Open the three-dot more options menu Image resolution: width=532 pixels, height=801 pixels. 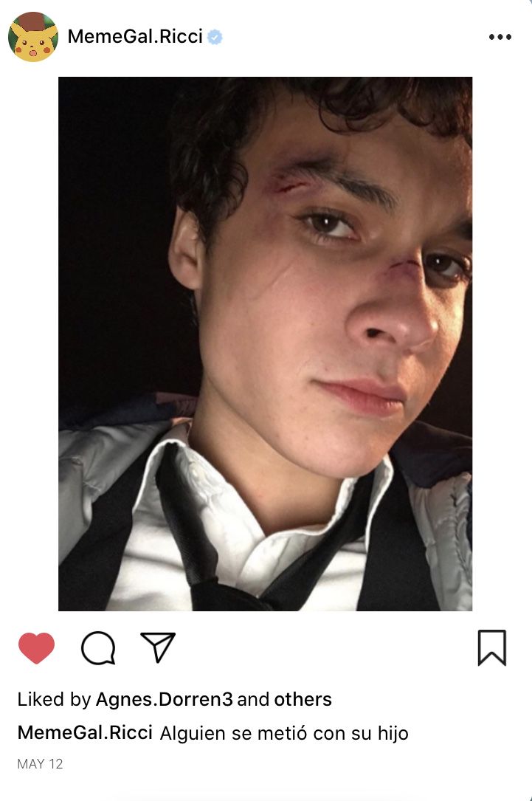point(500,37)
